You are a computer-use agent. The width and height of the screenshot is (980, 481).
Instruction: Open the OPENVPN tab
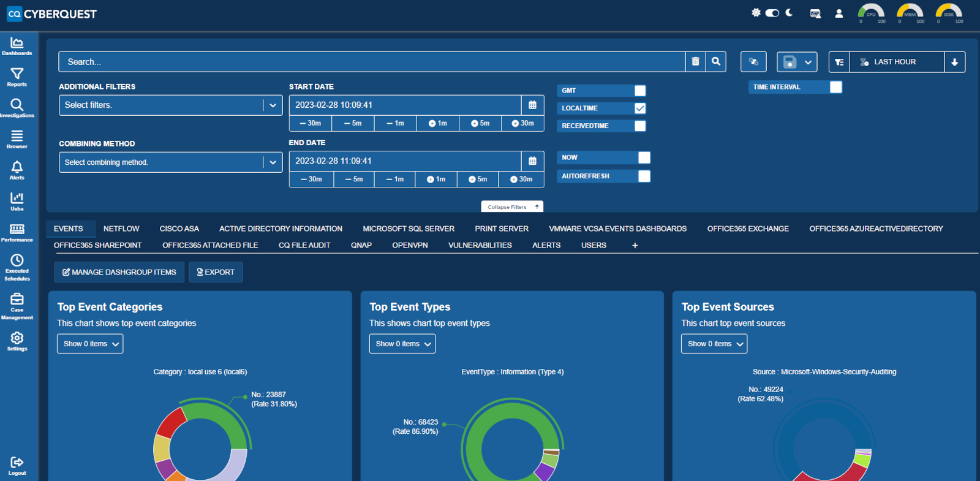tap(410, 245)
